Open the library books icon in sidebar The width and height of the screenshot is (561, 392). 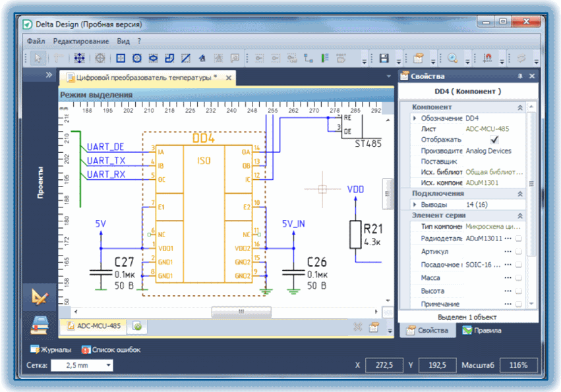click(40, 325)
